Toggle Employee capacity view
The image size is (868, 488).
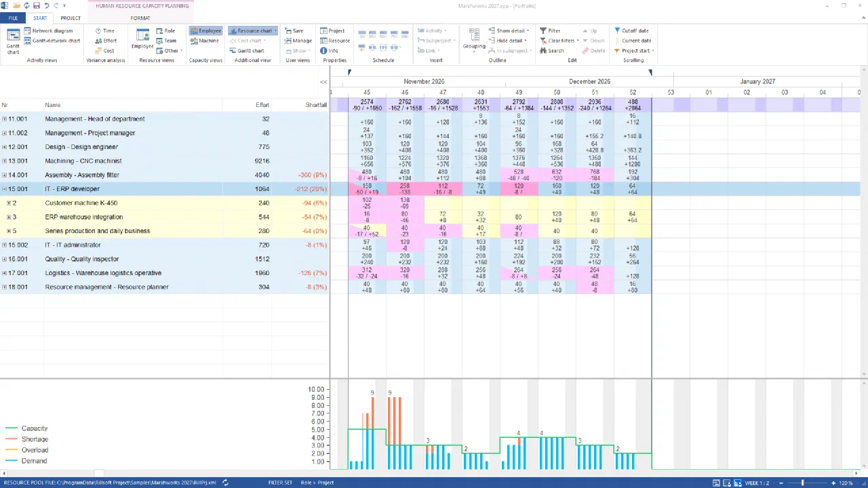pyautogui.click(x=205, y=30)
